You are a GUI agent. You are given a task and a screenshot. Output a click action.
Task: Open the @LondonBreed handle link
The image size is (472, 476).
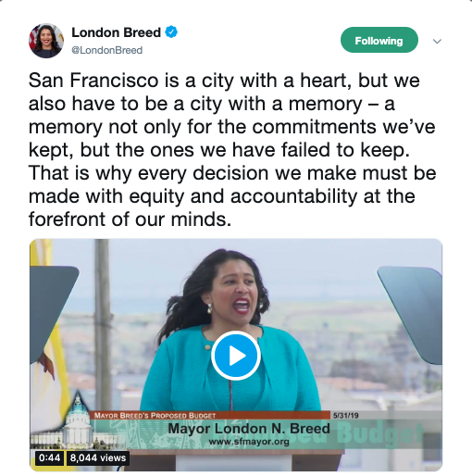107,50
